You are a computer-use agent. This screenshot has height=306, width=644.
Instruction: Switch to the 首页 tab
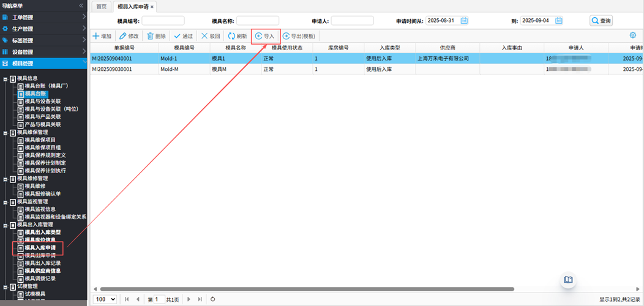pyautogui.click(x=102, y=6)
